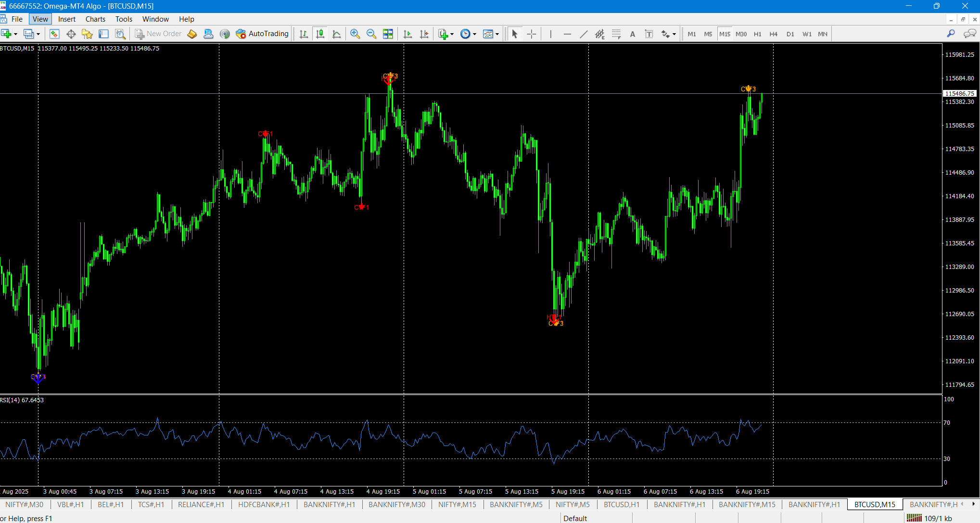Select the Fibonacci Retracement tool
The width and height of the screenshot is (980, 523).
pos(616,34)
